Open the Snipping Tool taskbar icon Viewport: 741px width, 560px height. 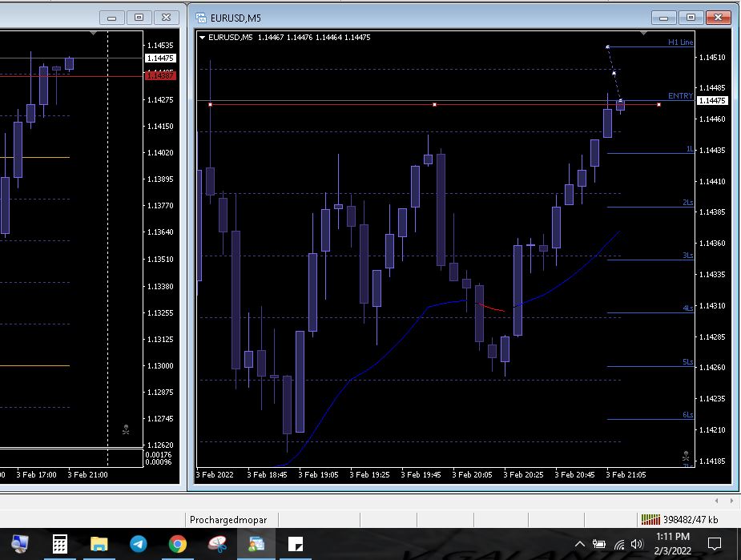point(217,544)
